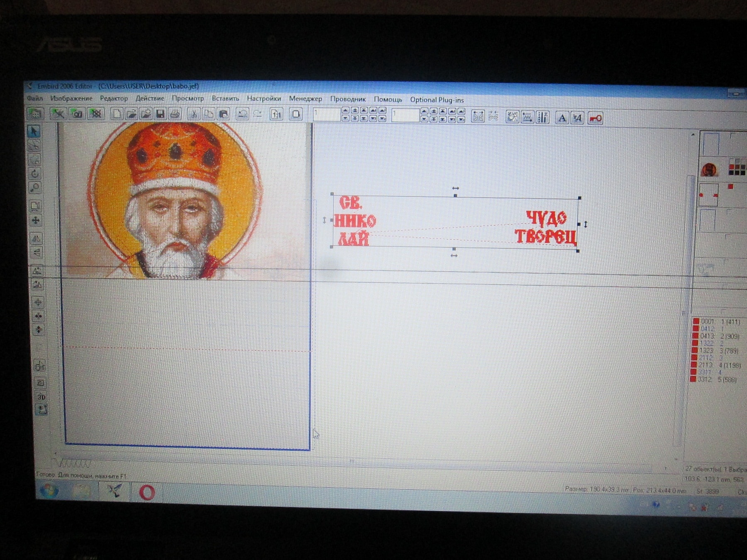Screen dimensions: 747x560
Task: Click the Cut scissors icon
Action: pyautogui.click(x=194, y=114)
